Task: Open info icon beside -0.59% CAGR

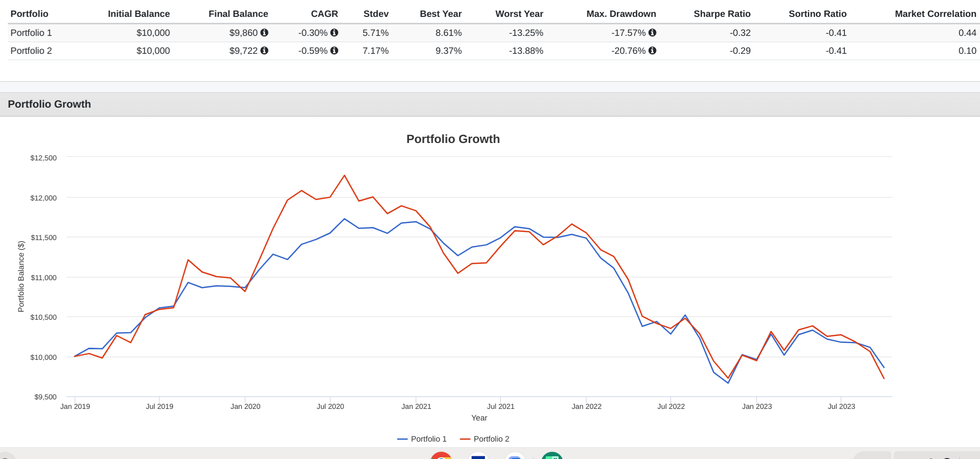Action: [x=334, y=51]
